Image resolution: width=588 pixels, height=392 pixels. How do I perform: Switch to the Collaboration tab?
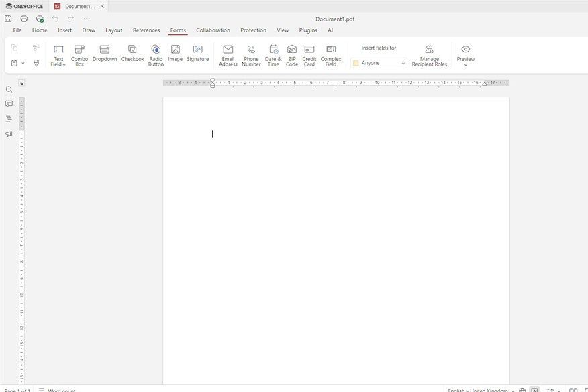pyautogui.click(x=213, y=30)
